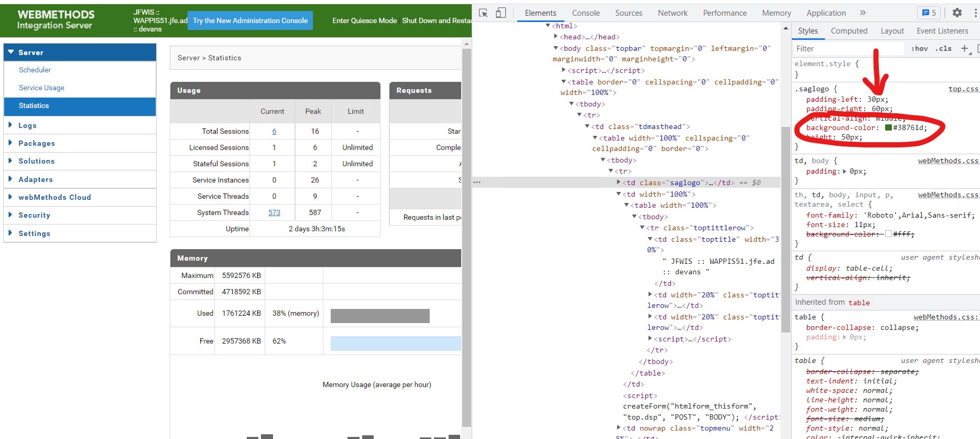Click the Uptime value 2 days 3h:3m:15s
Screen dimensions: 980x439
pyautogui.click(x=317, y=229)
